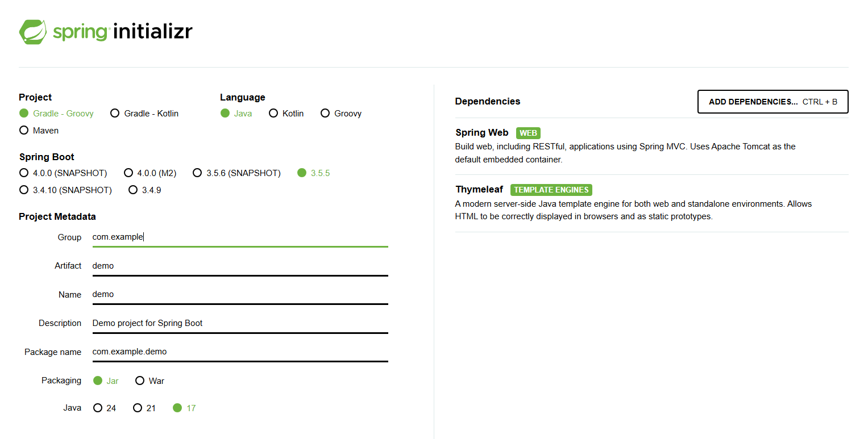The height and width of the screenshot is (439, 868).
Task: Select Java as the language
Action: click(x=236, y=114)
